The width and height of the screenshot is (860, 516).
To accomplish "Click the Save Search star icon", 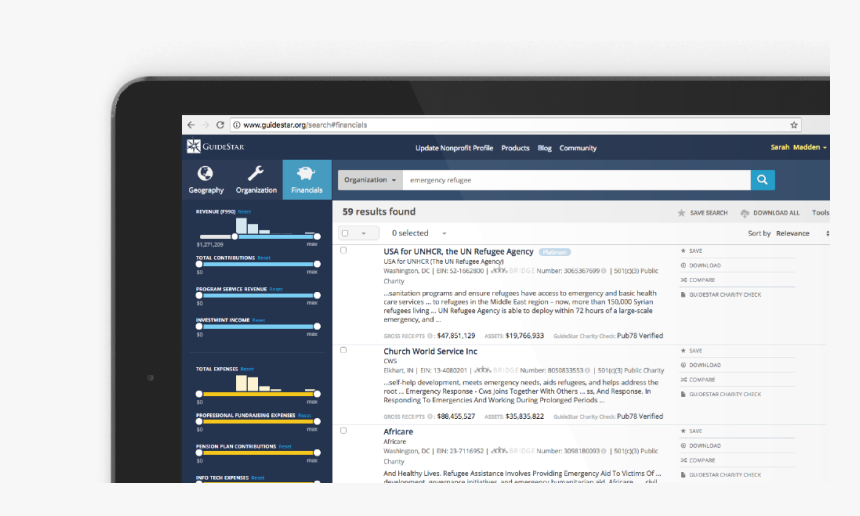I will point(681,213).
